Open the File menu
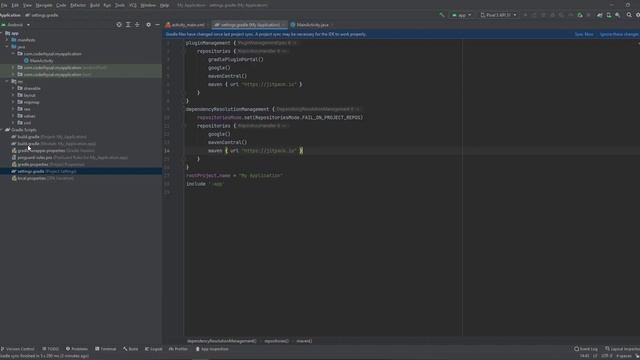 pyautogui.click(x=4, y=5)
